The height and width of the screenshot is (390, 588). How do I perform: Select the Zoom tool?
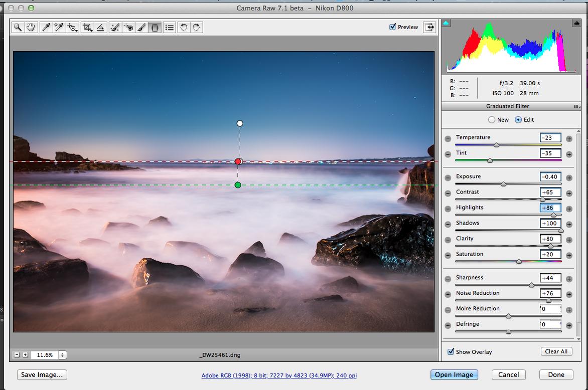click(18, 28)
